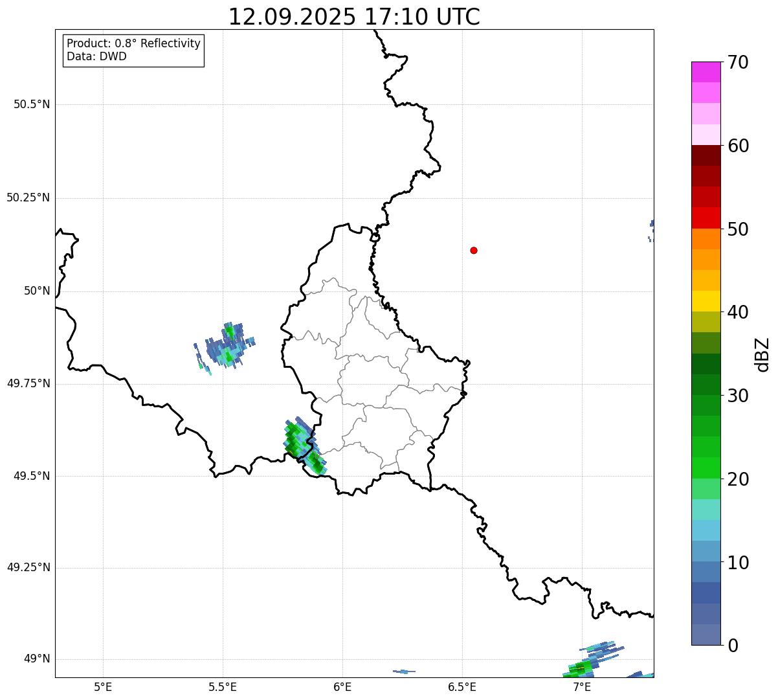Viewport: 778px width, 700px height.
Task: Click the 50.5°N latitude label
Action: [x=32, y=104]
